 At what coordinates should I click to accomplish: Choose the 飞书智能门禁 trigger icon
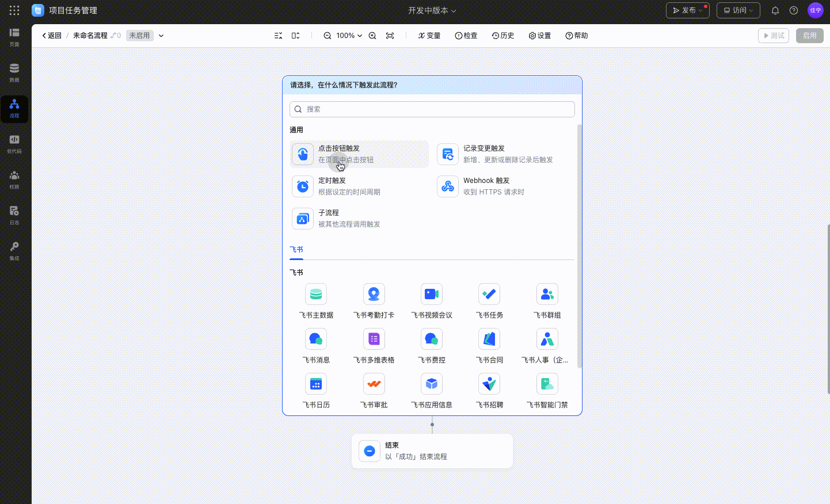coord(547,384)
